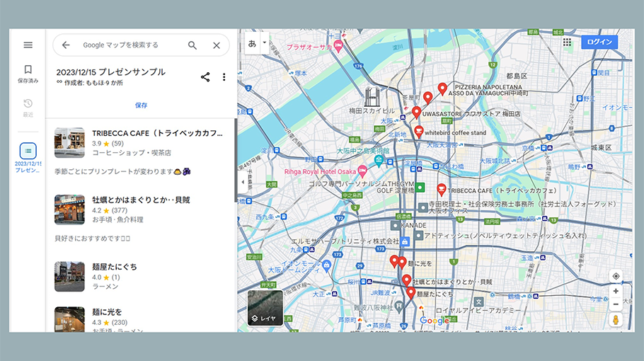The height and width of the screenshot is (361, 644).
Task: Open the recent (最近) history icon
Action: tap(28, 108)
